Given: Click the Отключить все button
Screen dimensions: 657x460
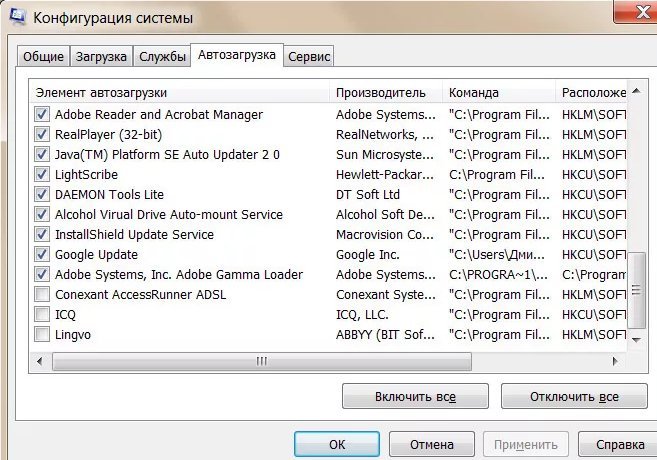Looking at the screenshot, I should coord(574,396).
